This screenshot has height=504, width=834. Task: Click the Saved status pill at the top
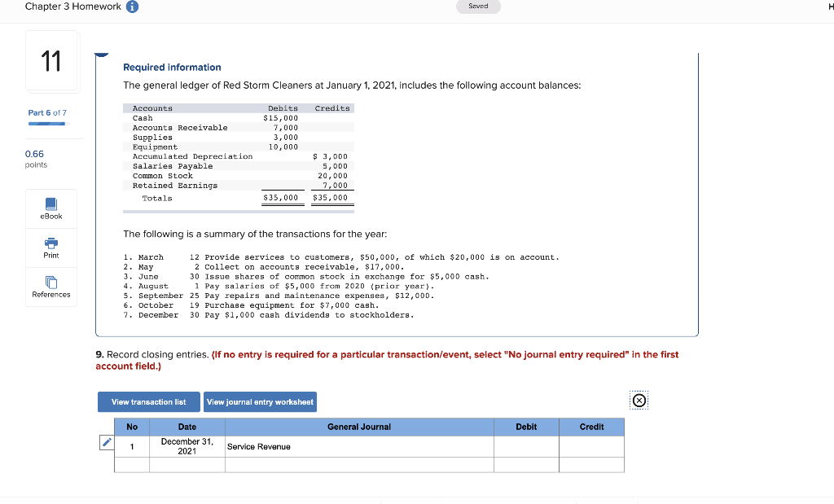click(x=478, y=6)
